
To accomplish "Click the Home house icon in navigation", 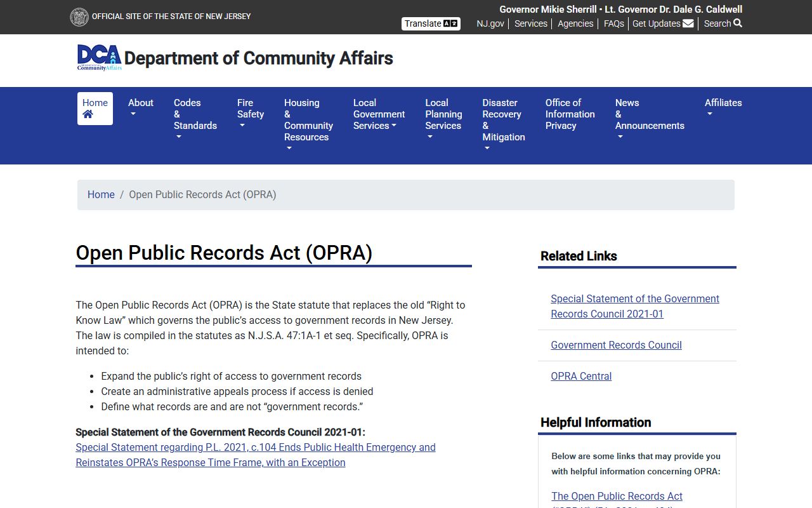I will 88,114.
